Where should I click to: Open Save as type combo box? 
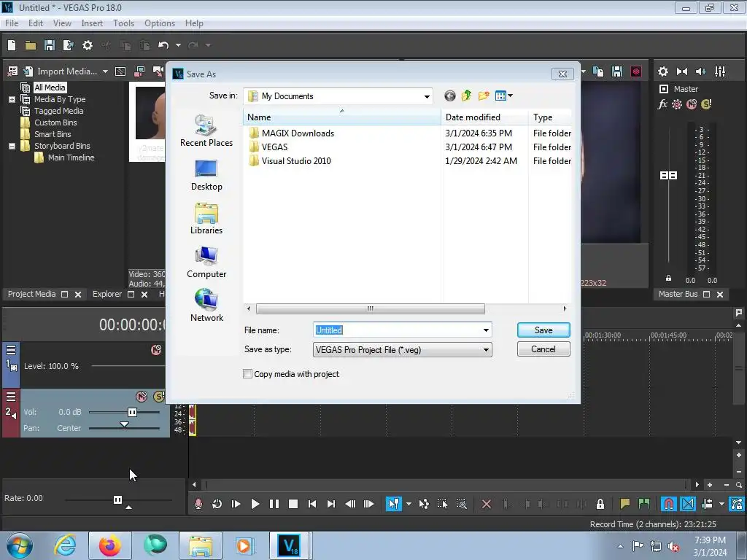click(402, 350)
